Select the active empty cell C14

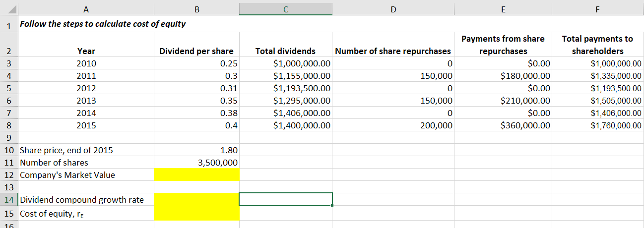click(286, 199)
